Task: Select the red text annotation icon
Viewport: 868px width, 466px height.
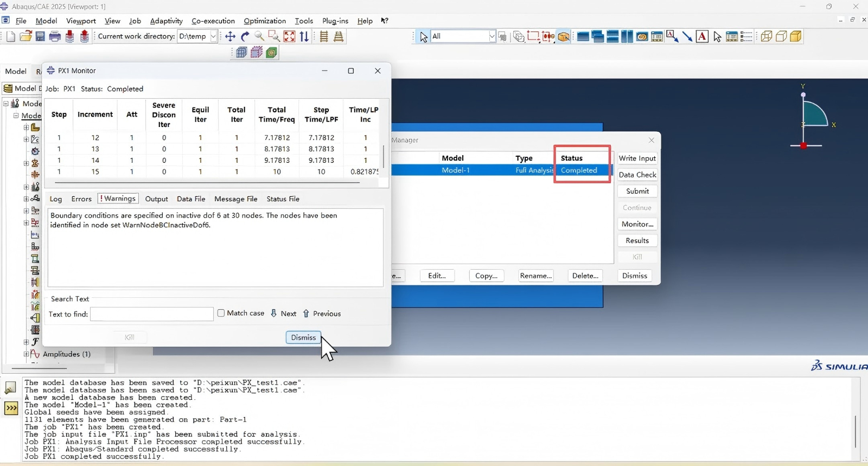Action: (702, 36)
